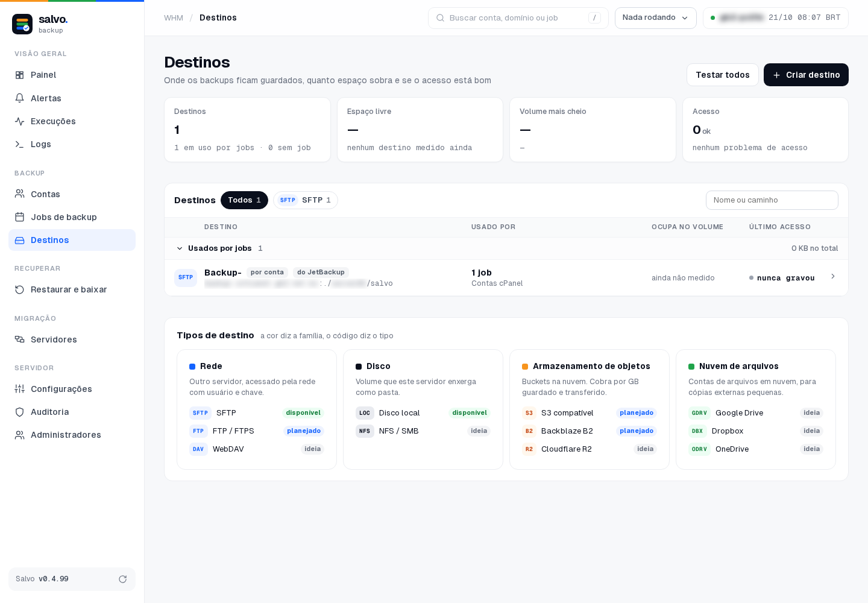Open Painel from the sidebar

[72, 75]
